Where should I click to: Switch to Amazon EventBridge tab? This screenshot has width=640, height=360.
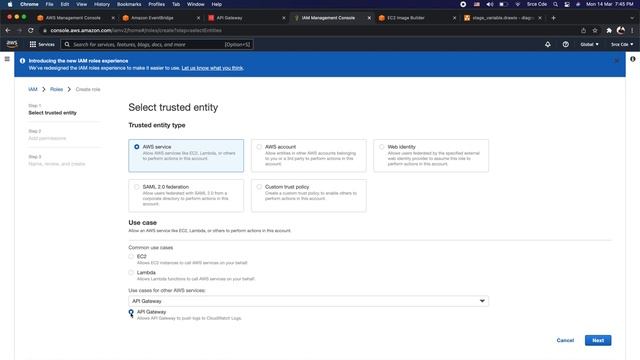[x=152, y=18]
